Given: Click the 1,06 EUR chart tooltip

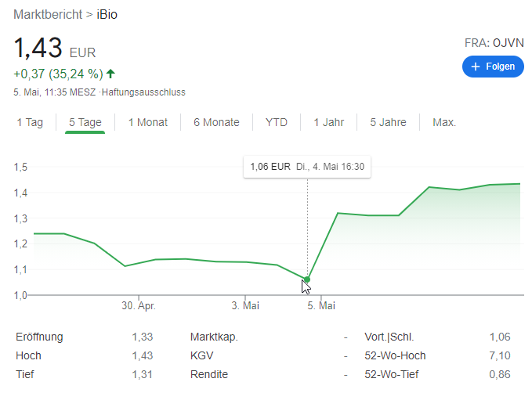Looking at the screenshot, I should click(x=307, y=167).
